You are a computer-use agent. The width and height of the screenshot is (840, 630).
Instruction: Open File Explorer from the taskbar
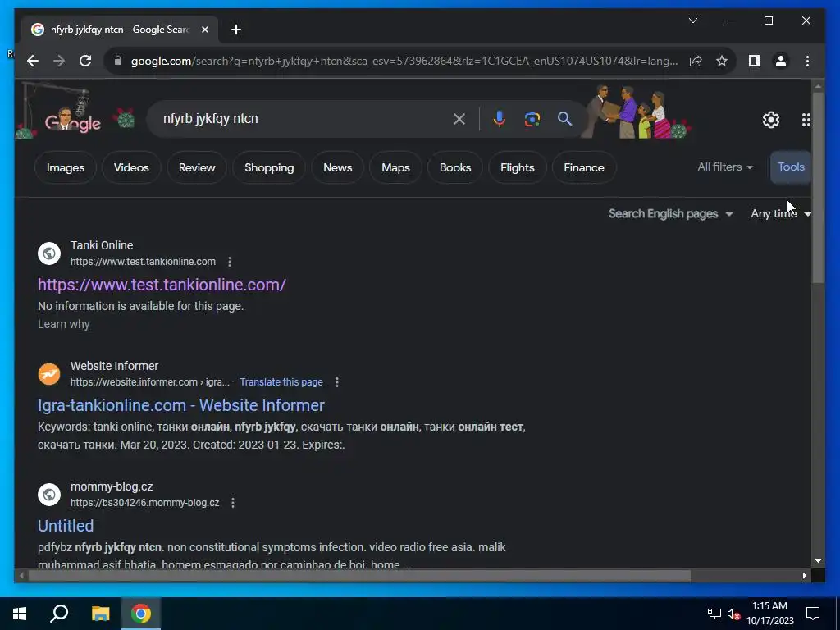point(100,614)
